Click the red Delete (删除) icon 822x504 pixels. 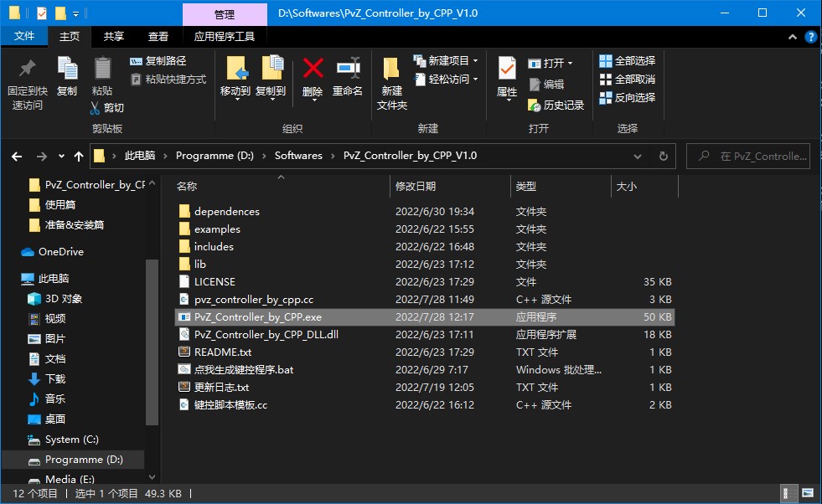(313, 69)
